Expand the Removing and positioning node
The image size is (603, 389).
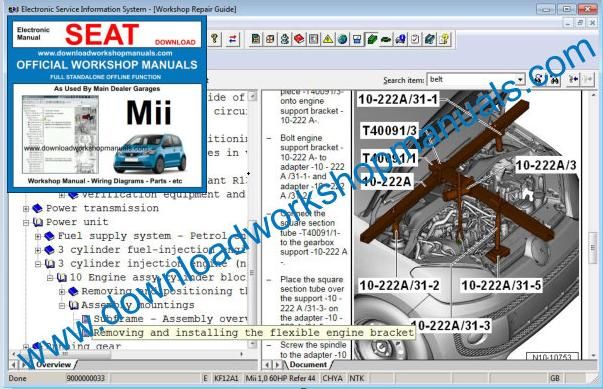[62, 292]
